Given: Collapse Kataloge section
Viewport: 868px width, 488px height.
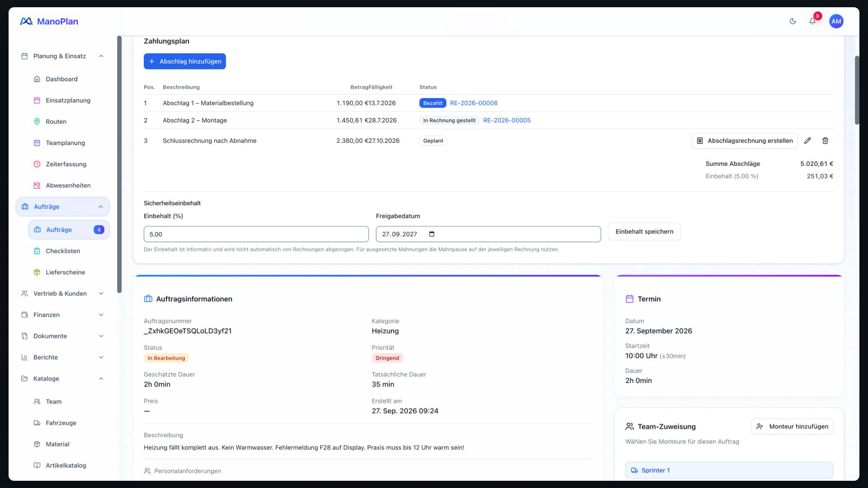Looking at the screenshot, I should coord(63,378).
